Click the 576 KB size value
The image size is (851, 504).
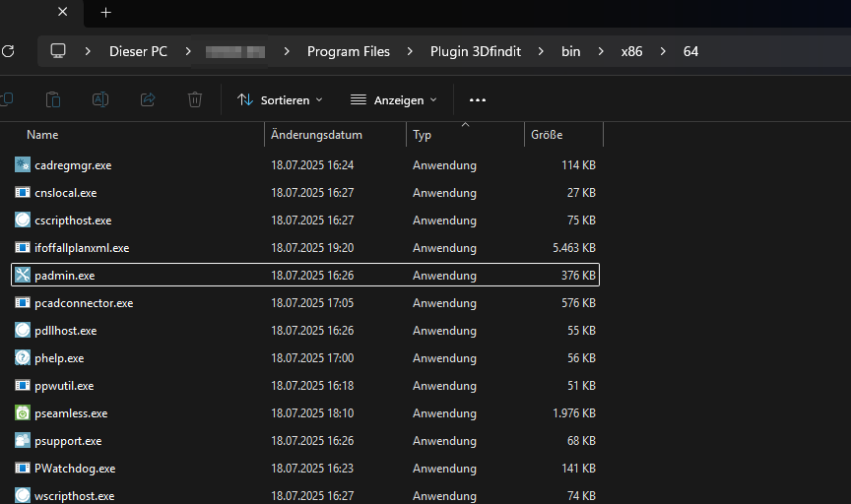click(x=578, y=303)
